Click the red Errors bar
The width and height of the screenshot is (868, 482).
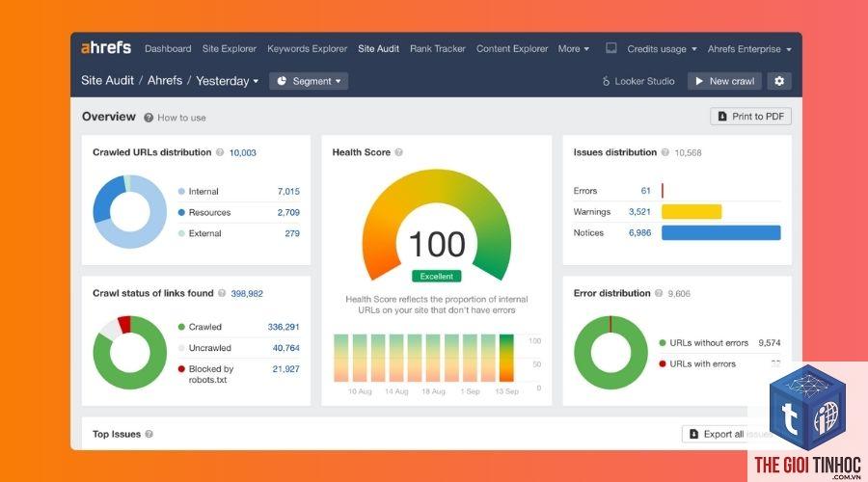point(662,191)
